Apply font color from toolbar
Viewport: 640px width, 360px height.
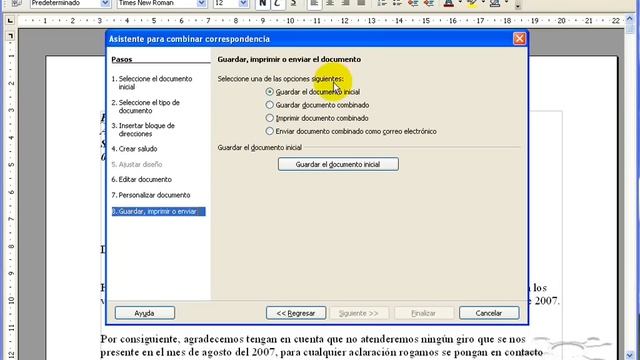click(x=449, y=4)
